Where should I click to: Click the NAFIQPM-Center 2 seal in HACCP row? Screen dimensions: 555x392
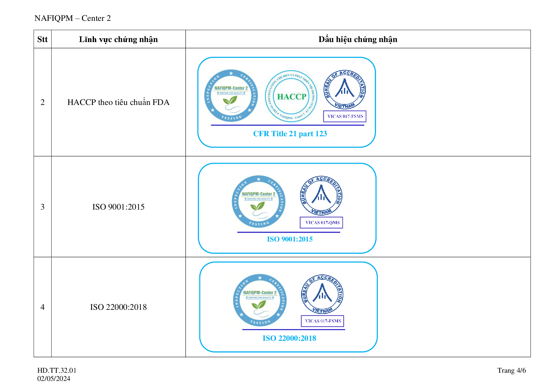pyautogui.click(x=231, y=96)
